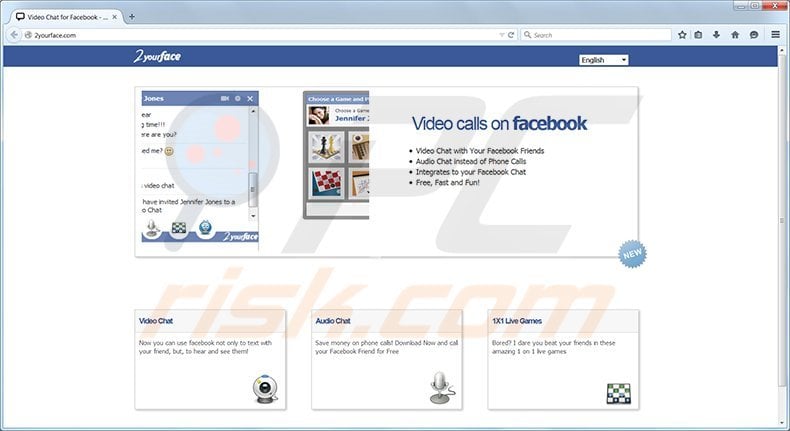Open a new browser tab
Viewport: 790px width, 431px height.
click(x=132, y=17)
